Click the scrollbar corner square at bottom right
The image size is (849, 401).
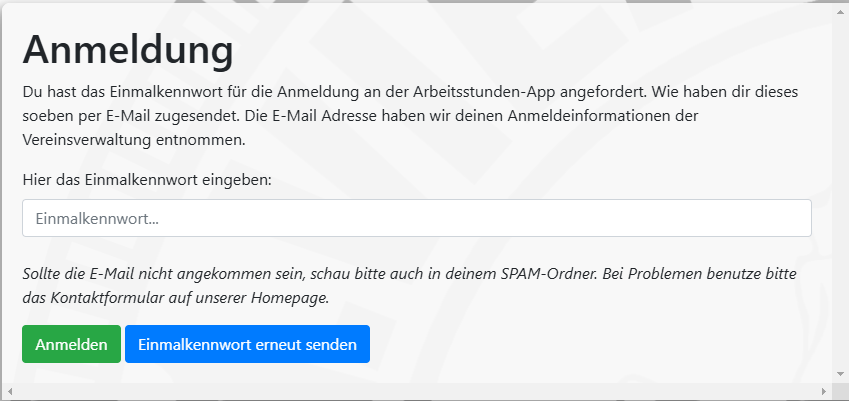tap(840, 391)
